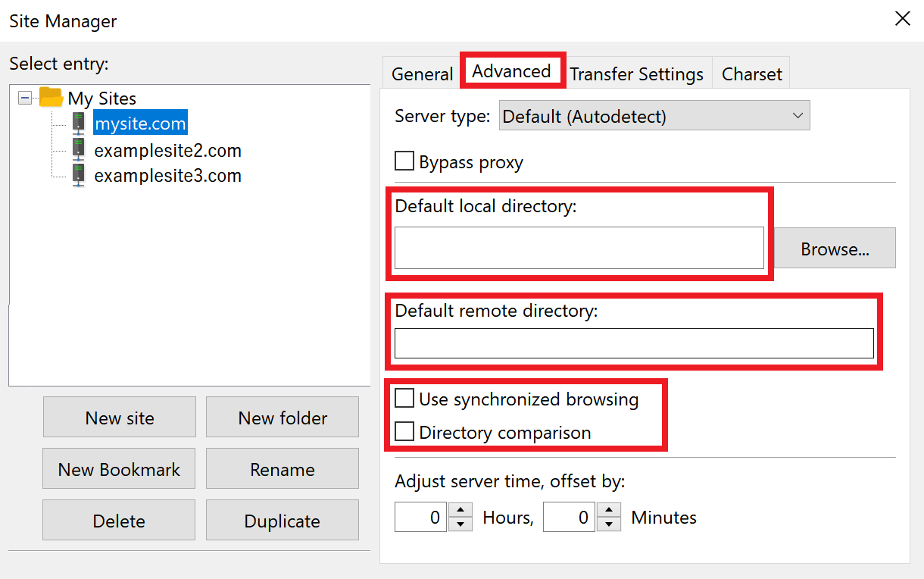Enable Use synchronized browsing
This screenshot has height=579, width=924.
pyautogui.click(x=405, y=398)
